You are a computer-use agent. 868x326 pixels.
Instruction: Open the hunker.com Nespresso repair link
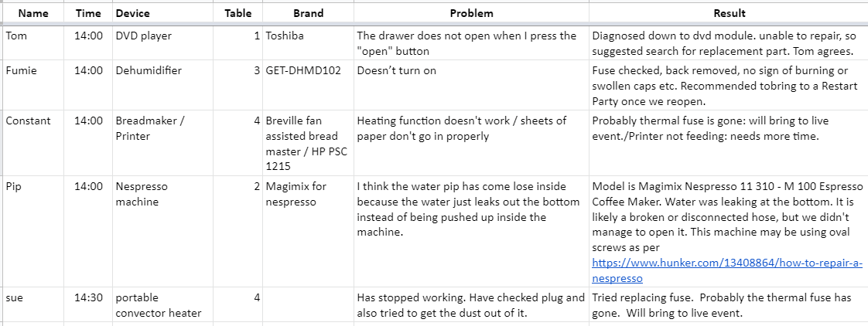click(x=727, y=270)
